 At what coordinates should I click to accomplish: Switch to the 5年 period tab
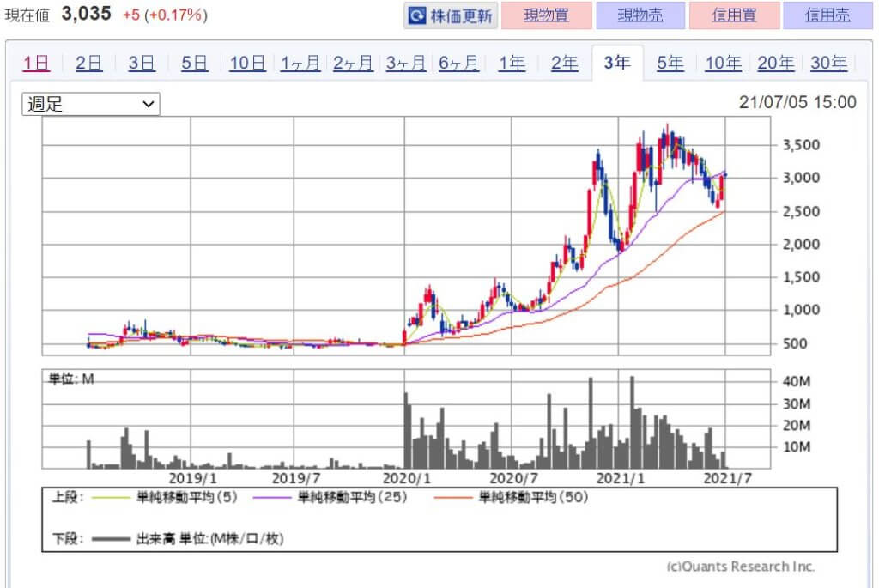tap(670, 63)
